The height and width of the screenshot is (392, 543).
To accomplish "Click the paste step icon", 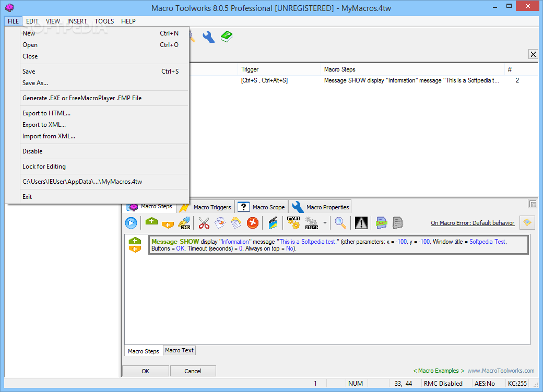I will pos(236,223).
